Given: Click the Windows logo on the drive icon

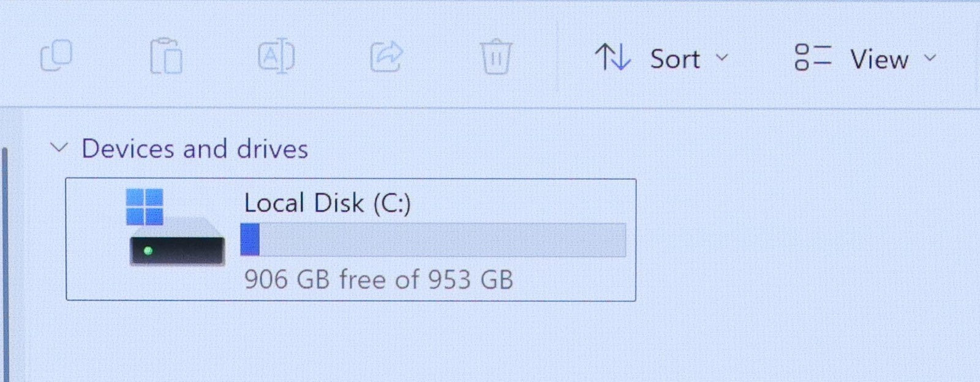Looking at the screenshot, I should tap(145, 206).
